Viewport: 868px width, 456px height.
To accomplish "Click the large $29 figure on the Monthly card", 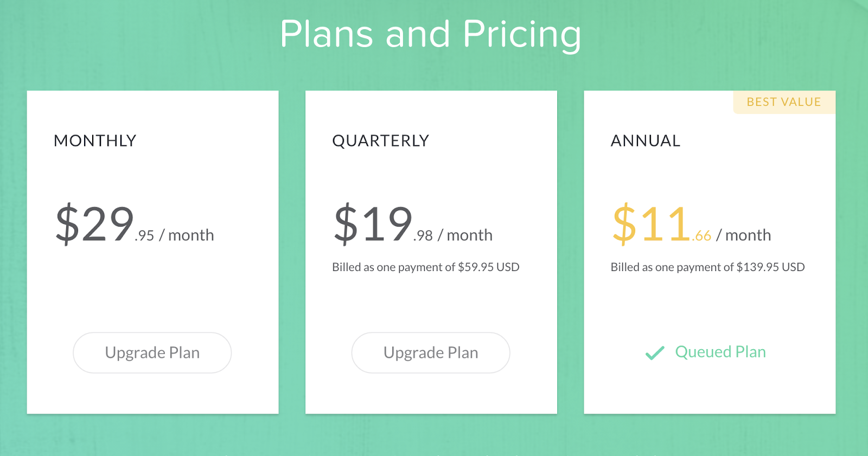I will (x=94, y=223).
